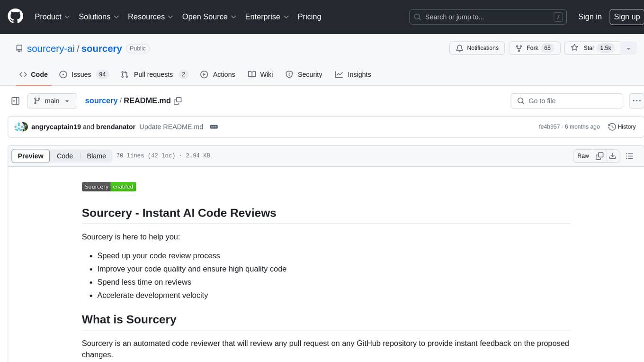The image size is (644, 362).
Task: Expand the Open Source menu
Action: (209, 17)
